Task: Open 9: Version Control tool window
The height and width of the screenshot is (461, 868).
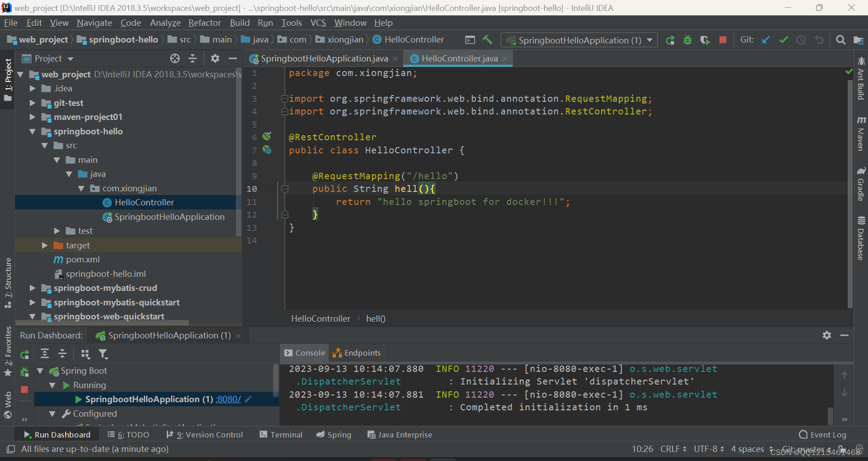Action: (x=205, y=434)
